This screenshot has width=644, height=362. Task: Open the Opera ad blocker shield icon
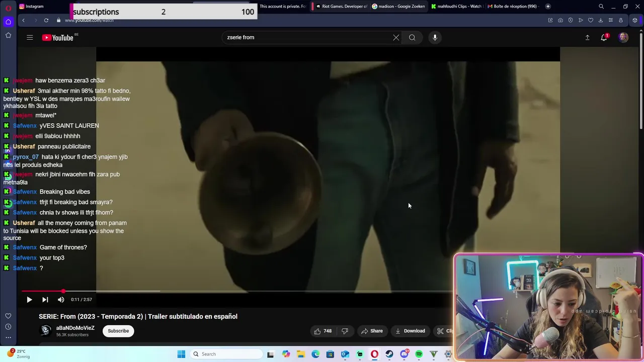coord(571,20)
